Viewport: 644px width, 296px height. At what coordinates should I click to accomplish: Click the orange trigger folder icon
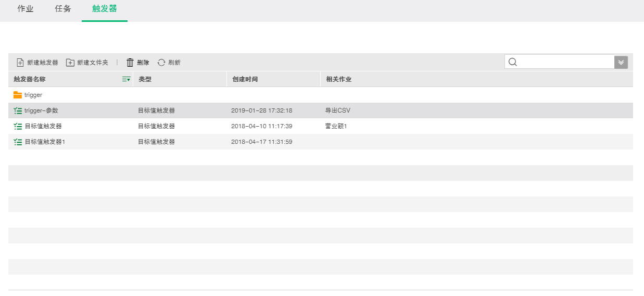point(18,95)
